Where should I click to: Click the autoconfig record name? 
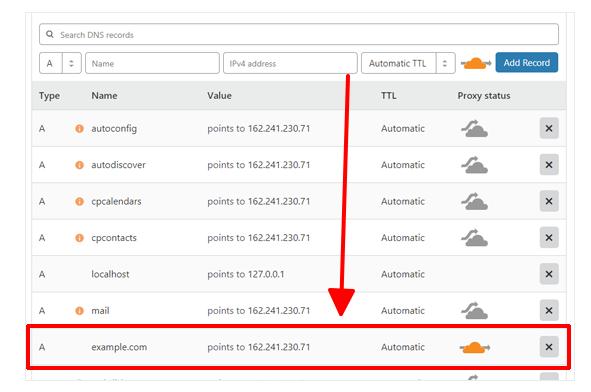pos(114,129)
